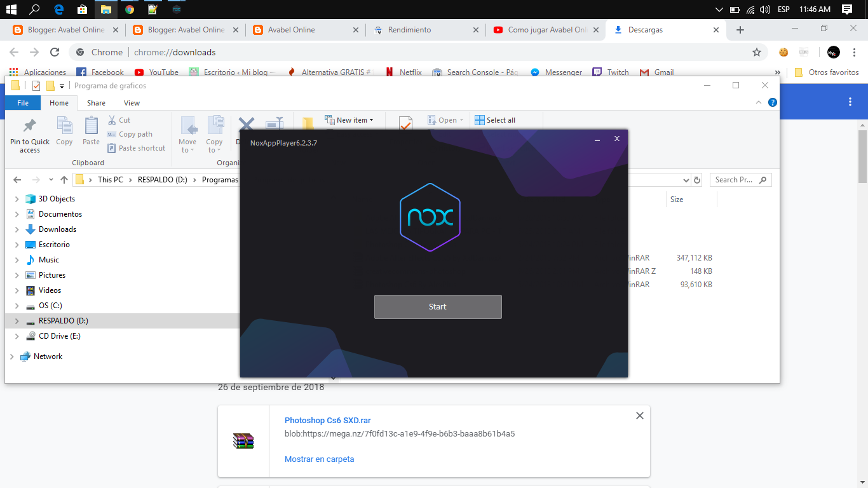Show hidden system tray icons
The width and height of the screenshot is (868, 488).
pyautogui.click(x=719, y=10)
